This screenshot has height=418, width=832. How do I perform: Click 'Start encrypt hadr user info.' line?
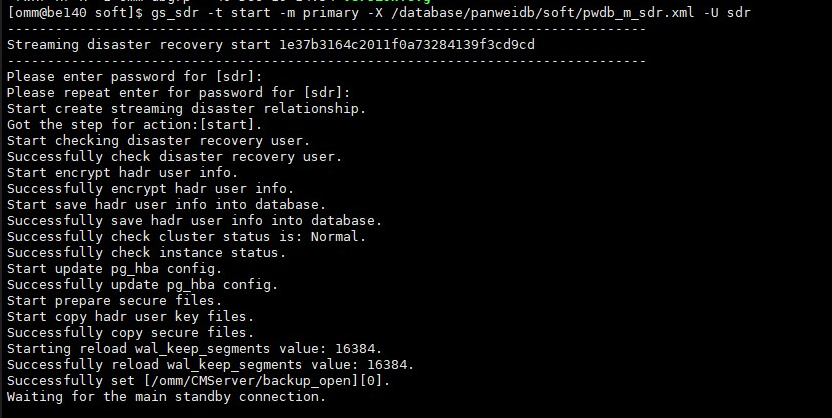123,172
